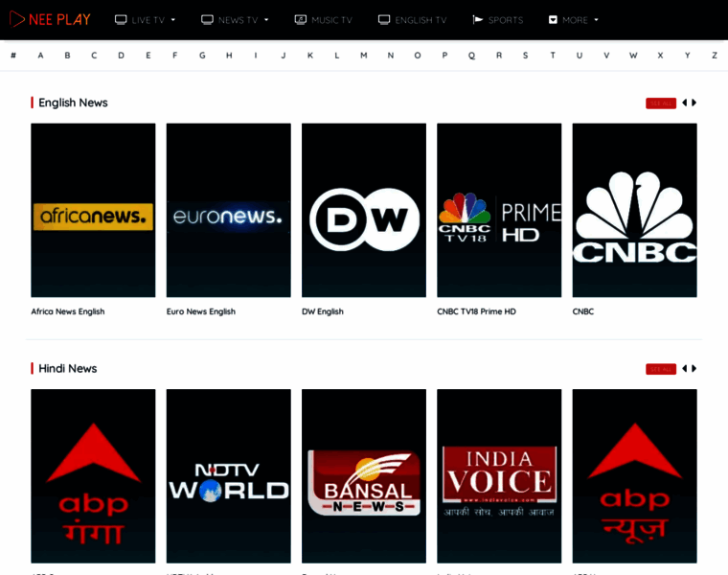Filter channels by letter I
Screen dimensions: 728x575
click(x=256, y=56)
